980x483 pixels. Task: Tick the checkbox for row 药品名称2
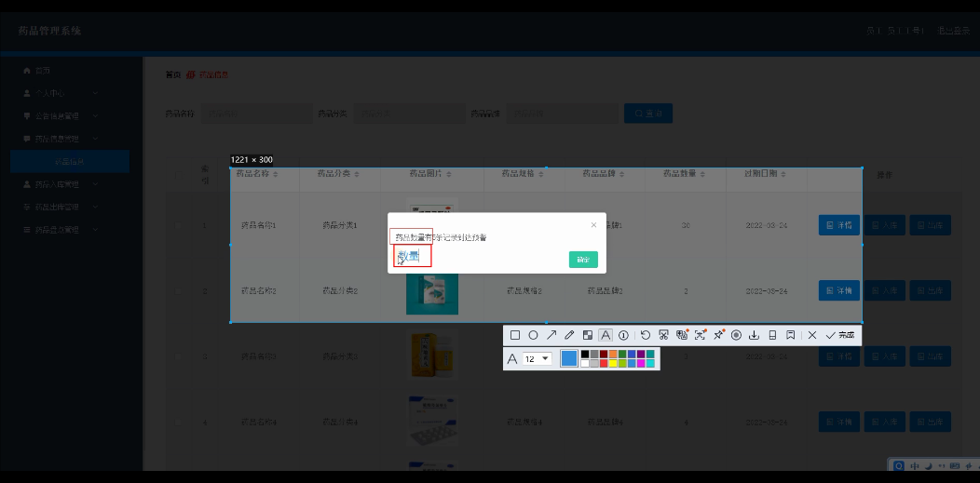(x=178, y=290)
